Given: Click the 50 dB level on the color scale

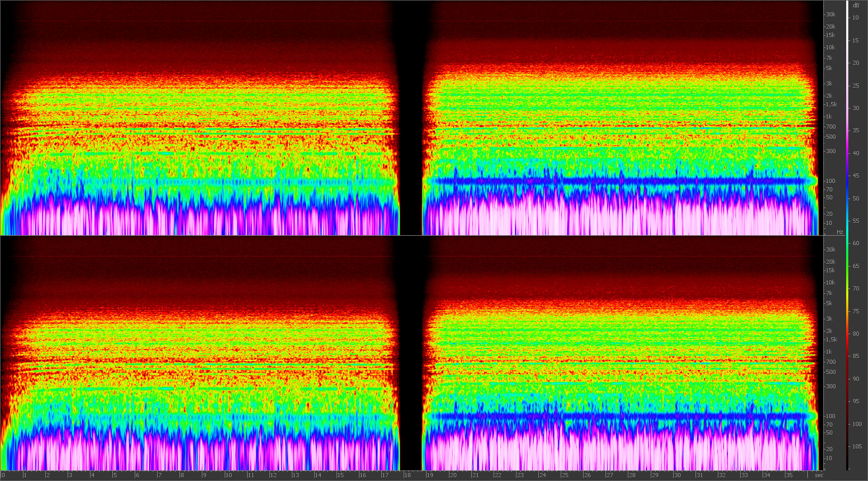Looking at the screenshot, I should pos(856,198).
